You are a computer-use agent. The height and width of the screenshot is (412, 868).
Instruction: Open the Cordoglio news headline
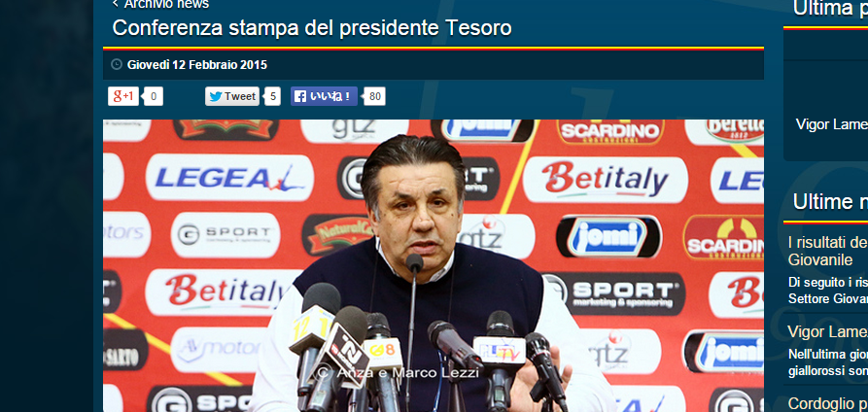click(828, 403)
